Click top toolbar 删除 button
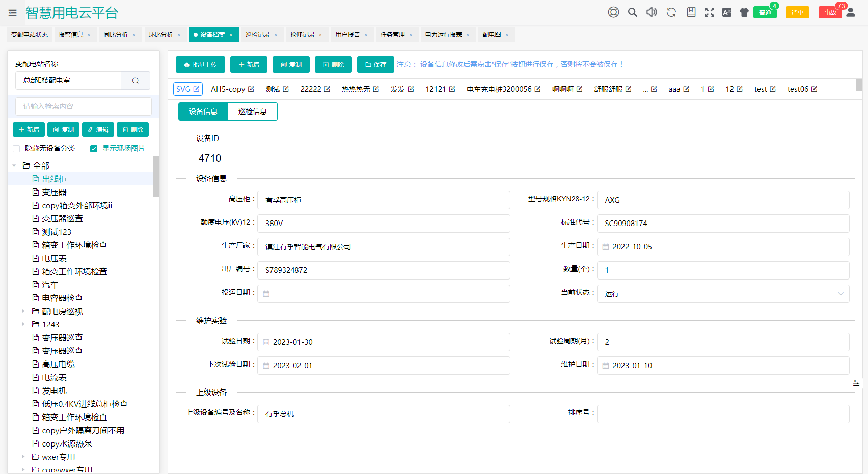Screen dimensions: 868x474 click(x=333, y=65)
